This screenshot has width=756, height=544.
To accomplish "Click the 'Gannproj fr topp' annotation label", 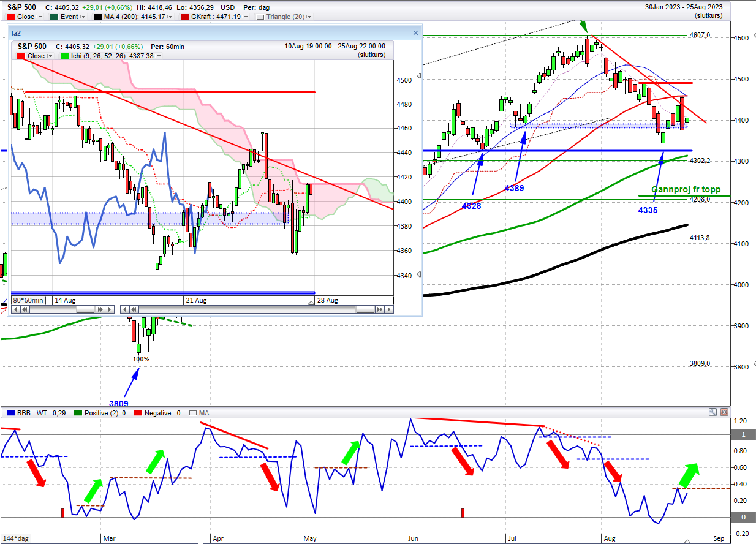I will point(686,190).
